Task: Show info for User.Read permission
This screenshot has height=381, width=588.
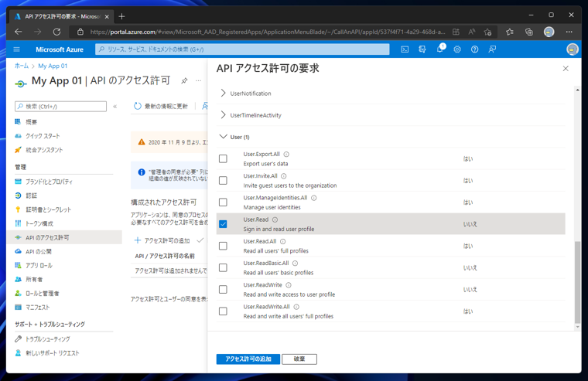Action: click(x=275, y=219)
